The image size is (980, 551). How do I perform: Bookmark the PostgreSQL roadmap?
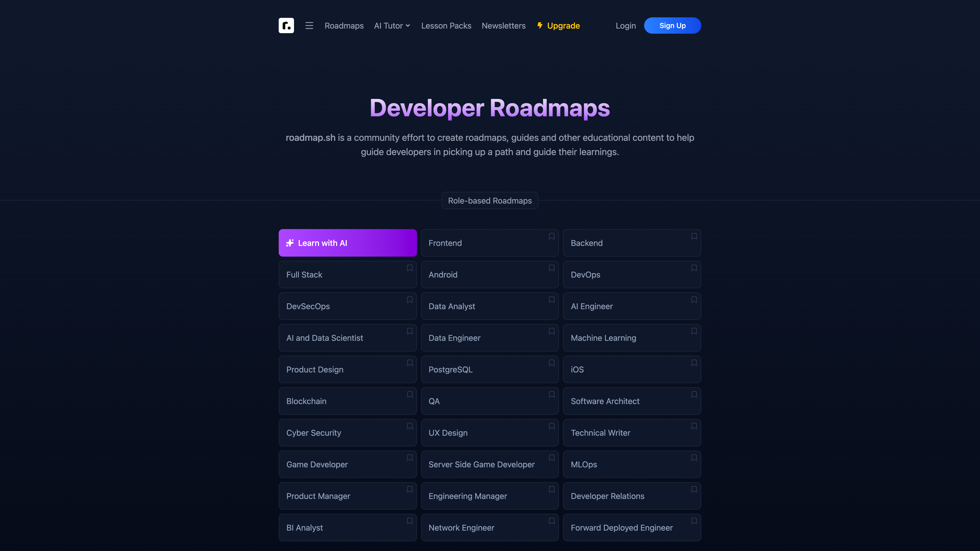(x=552, y=362)
